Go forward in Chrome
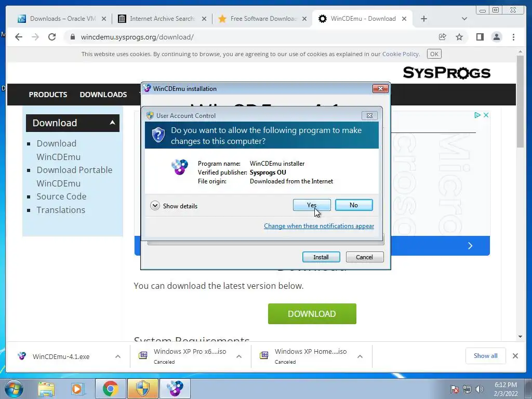 [35, 37]
